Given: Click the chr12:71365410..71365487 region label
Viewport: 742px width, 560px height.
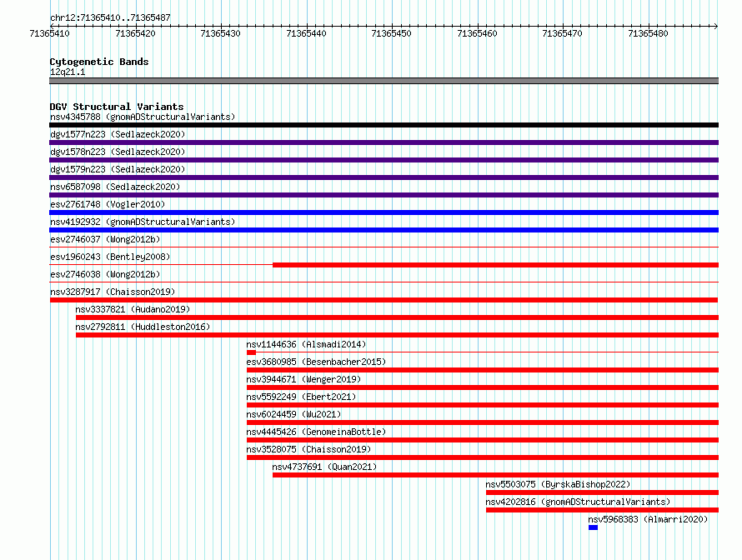Looking at the screenshot, I should coord(110,18).
